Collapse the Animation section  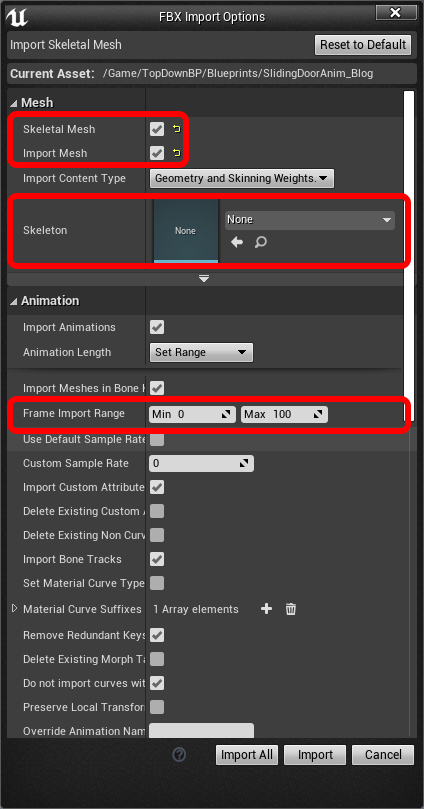pos(13,301)
